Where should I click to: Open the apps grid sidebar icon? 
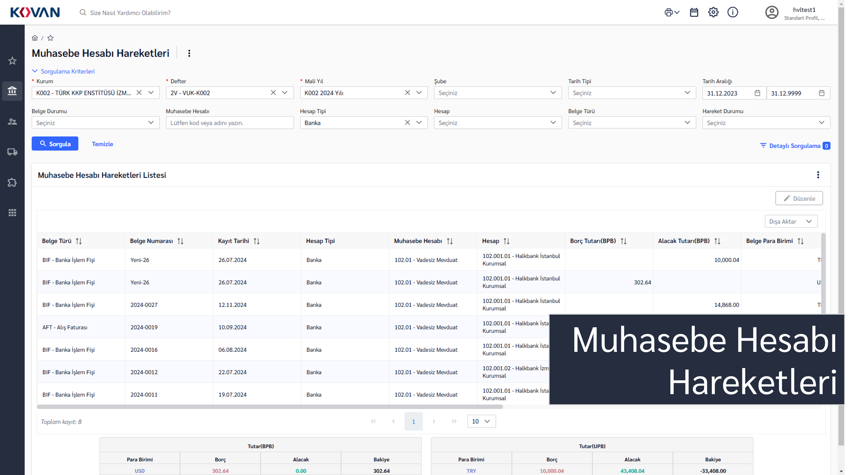click(12, 212)
